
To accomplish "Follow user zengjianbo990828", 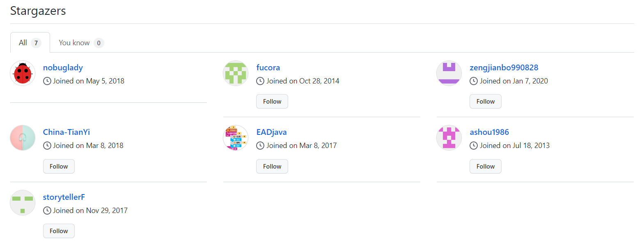I will pyautogui.click(x=486, y=102).
